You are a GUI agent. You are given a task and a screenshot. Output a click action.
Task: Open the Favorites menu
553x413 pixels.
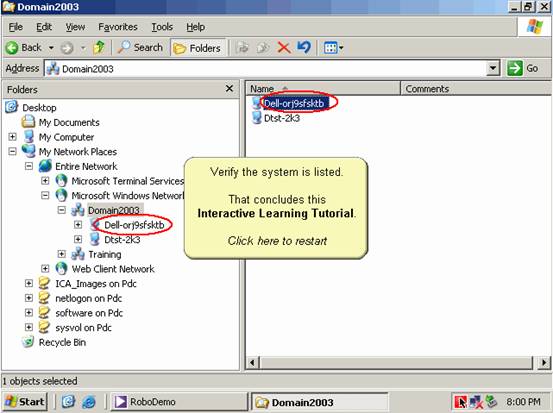click(x=118, y=27)
